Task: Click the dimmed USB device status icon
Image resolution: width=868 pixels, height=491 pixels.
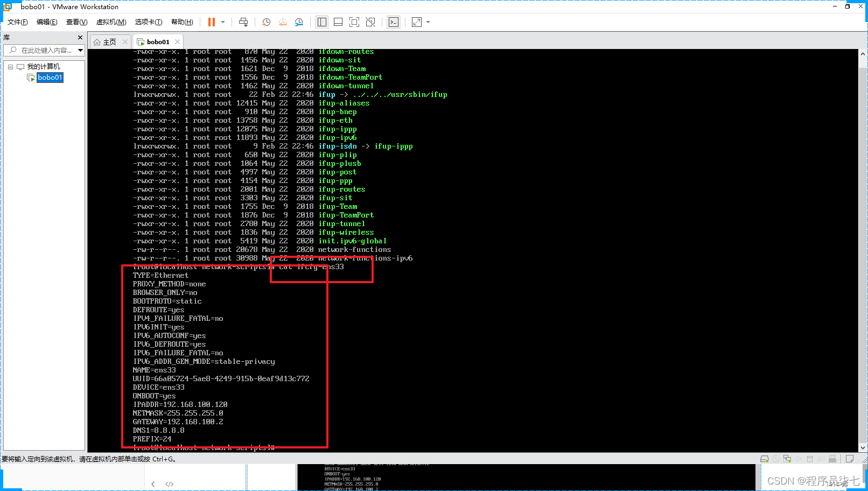Action: pyautogui.click(x=821, y=459)
